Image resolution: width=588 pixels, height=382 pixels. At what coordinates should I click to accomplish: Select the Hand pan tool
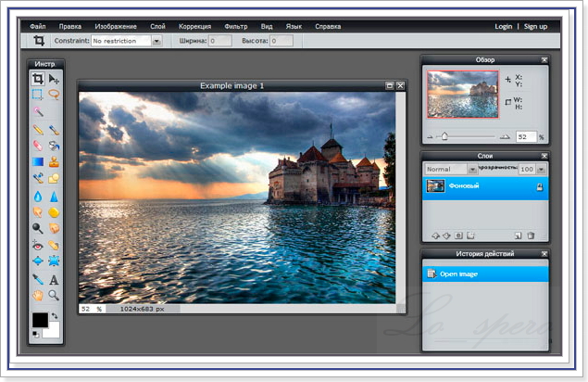[38, 295]
